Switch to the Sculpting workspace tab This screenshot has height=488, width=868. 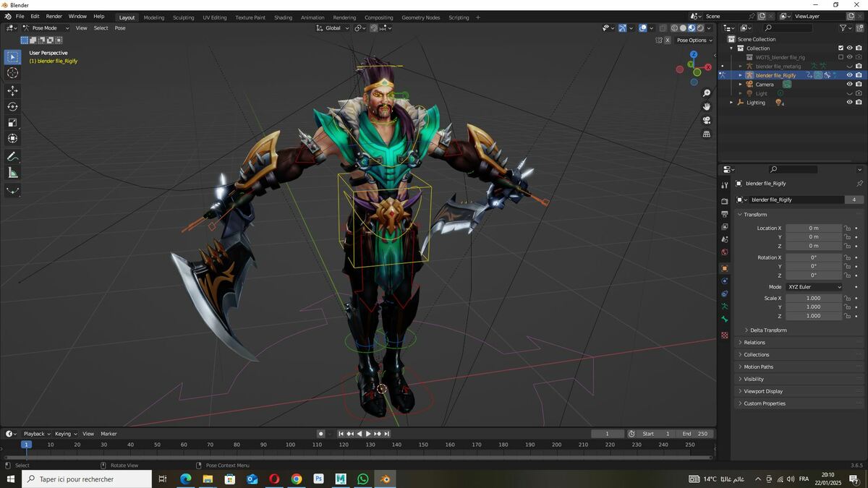click(x=183, y=17)
